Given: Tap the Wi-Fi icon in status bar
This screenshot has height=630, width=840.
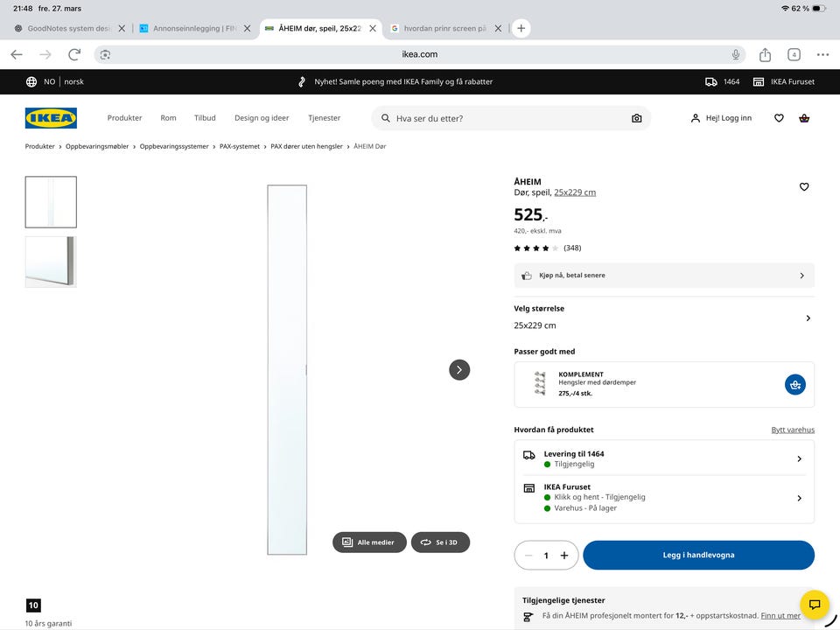Looking at the screenshot, I should point(785,9).
